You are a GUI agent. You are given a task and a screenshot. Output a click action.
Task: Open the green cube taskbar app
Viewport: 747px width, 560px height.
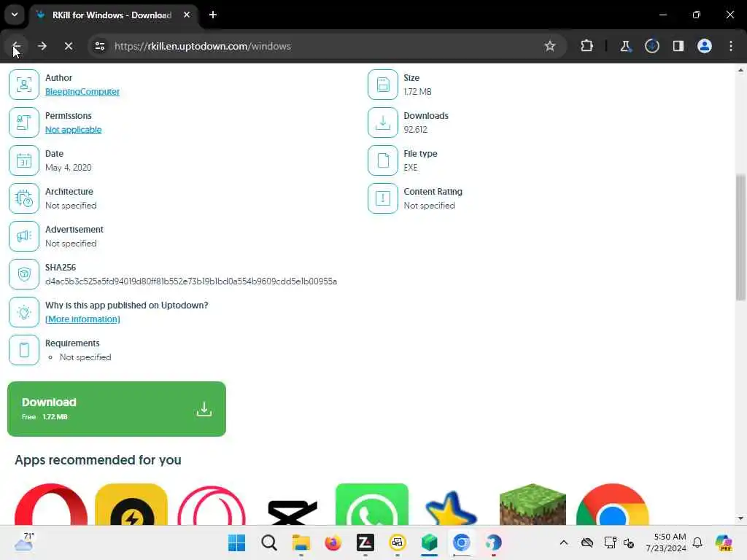429,542
